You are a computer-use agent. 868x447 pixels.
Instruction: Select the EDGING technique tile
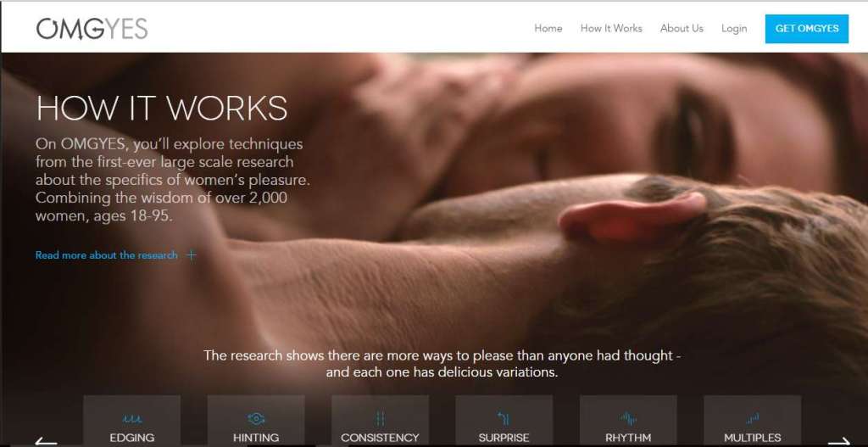click(131, 421)
